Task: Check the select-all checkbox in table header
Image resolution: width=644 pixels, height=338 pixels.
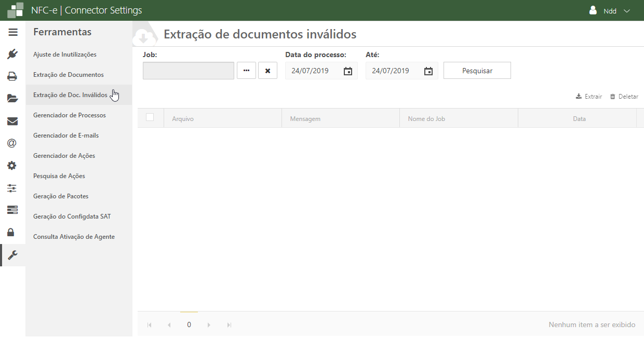Action: tap(150, 117)
